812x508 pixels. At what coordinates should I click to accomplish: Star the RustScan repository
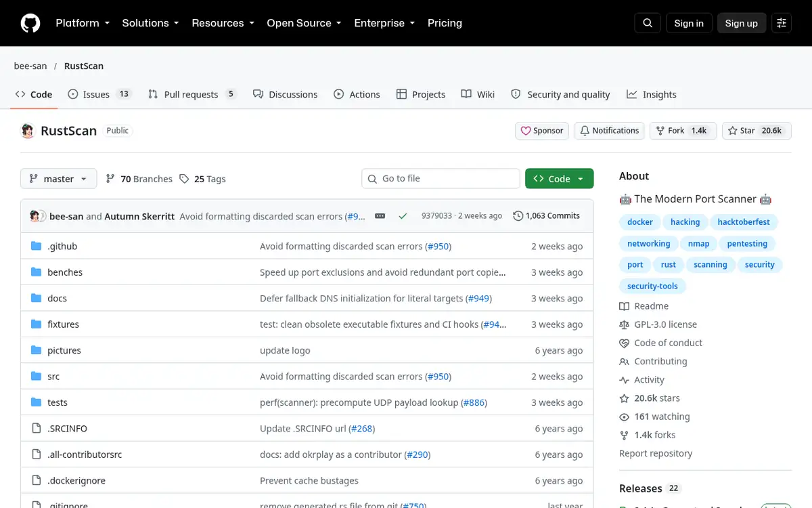757,131
